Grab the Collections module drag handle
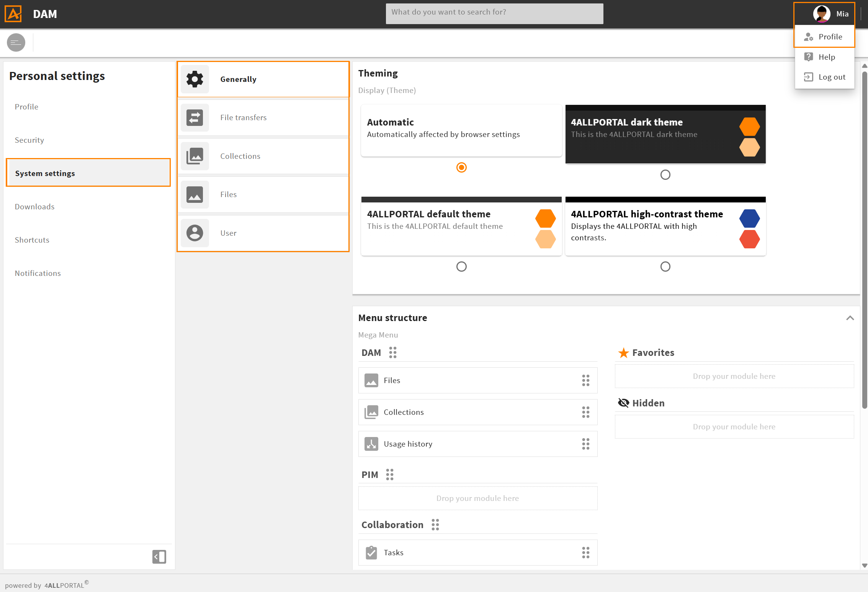This screenshot has height=592, width=868. click(586, 412)
